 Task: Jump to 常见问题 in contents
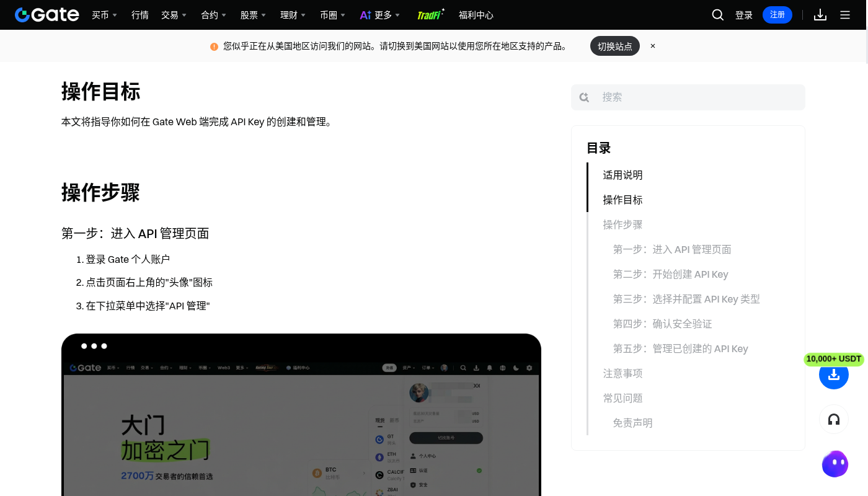point(622,398)
